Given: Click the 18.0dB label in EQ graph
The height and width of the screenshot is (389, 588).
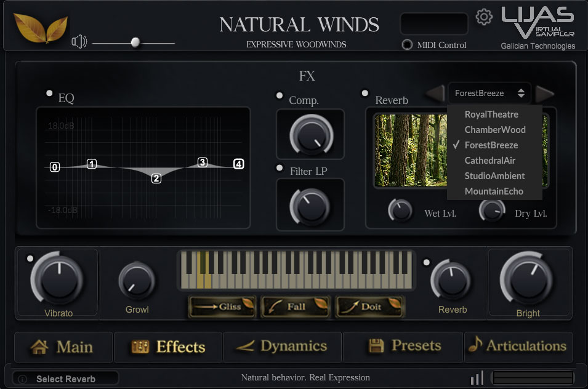Looking at the screenshot, I should click(61, 126).
